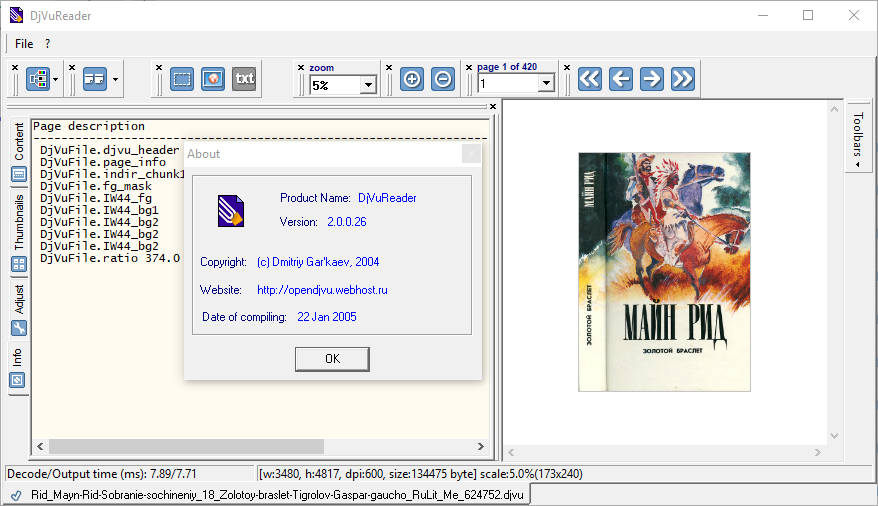Viewport: 878px width, 506px height.
Task: Select the open .djvu document tab
Action: coord(268,495)
